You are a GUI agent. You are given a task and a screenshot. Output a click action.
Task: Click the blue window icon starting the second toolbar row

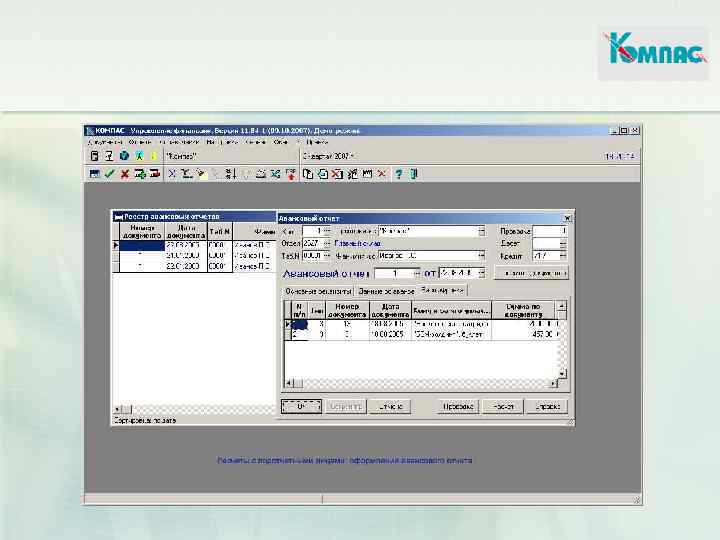95,174
